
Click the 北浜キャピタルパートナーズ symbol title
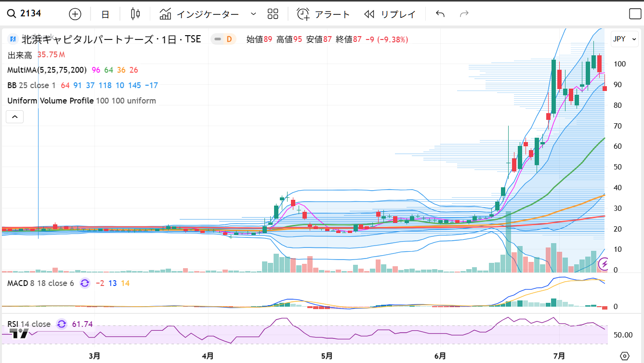111,39
